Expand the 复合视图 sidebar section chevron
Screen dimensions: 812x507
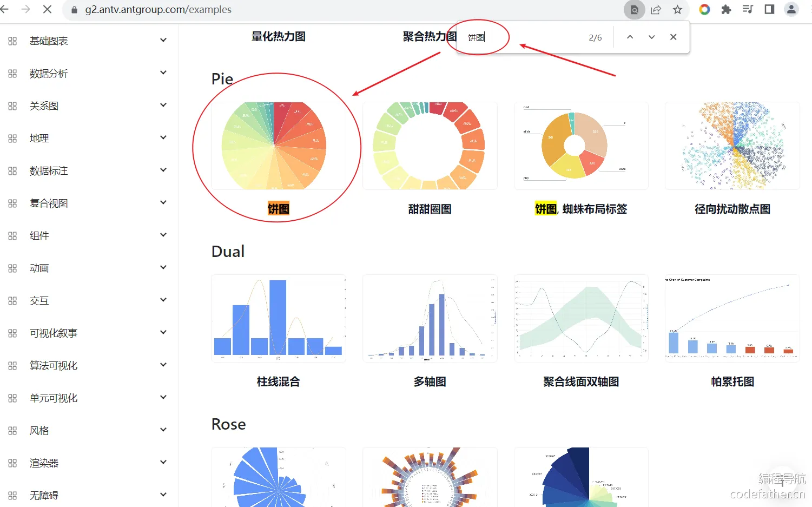click(x=163, y=202)
